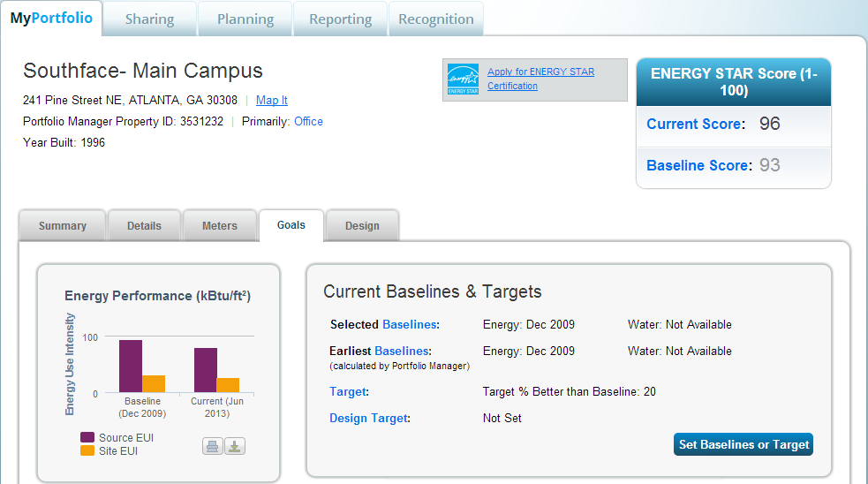The height and width of the screenshot is (484, 868).
Task: Click the Current Baselines & Targets heading
Action: [433, 291]
